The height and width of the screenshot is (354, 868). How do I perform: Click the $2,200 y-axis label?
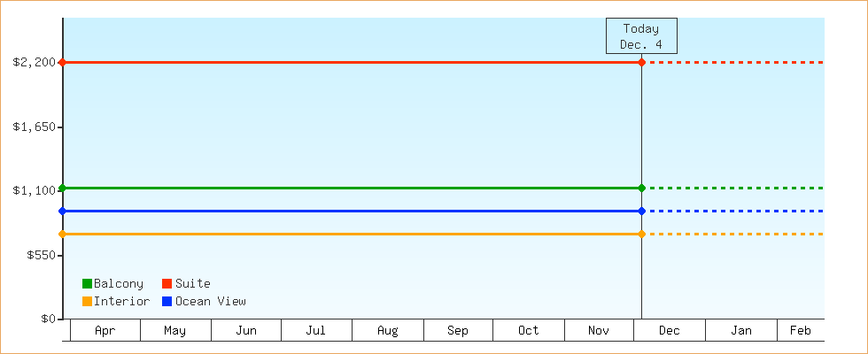pyautogui.click(x=35, y=62)
